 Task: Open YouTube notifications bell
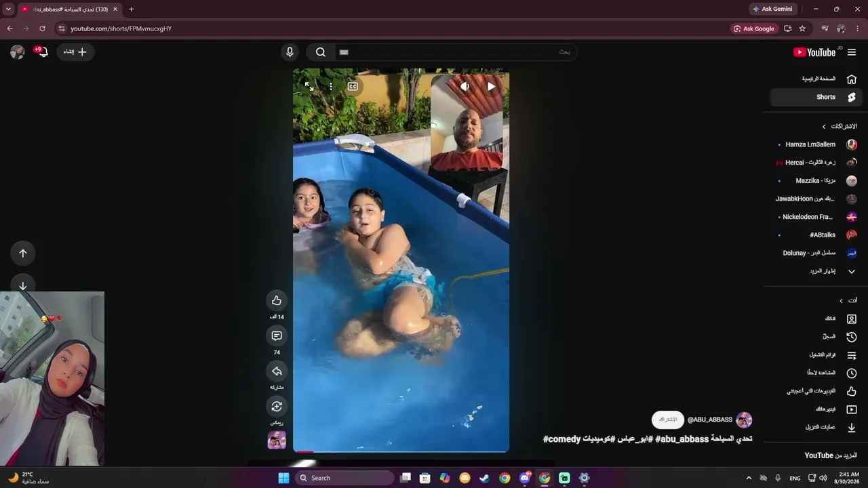[42, 52]
